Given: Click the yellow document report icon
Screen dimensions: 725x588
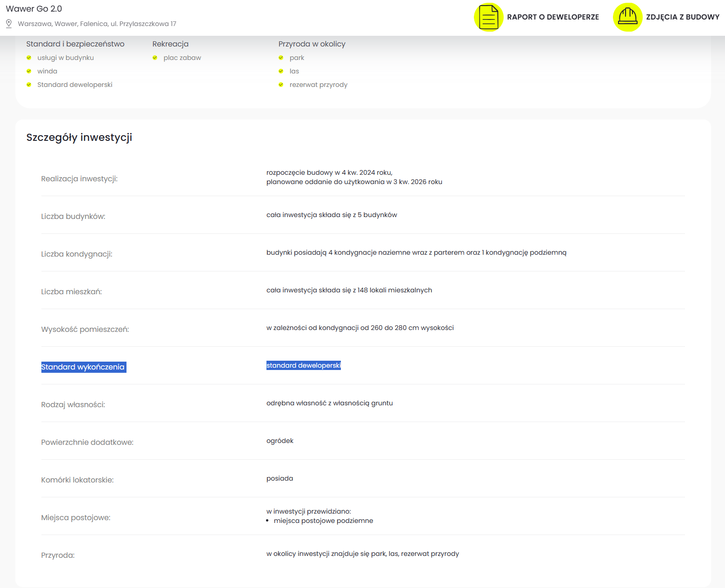Looking at the screenshot, I should (x=488, y=17).
